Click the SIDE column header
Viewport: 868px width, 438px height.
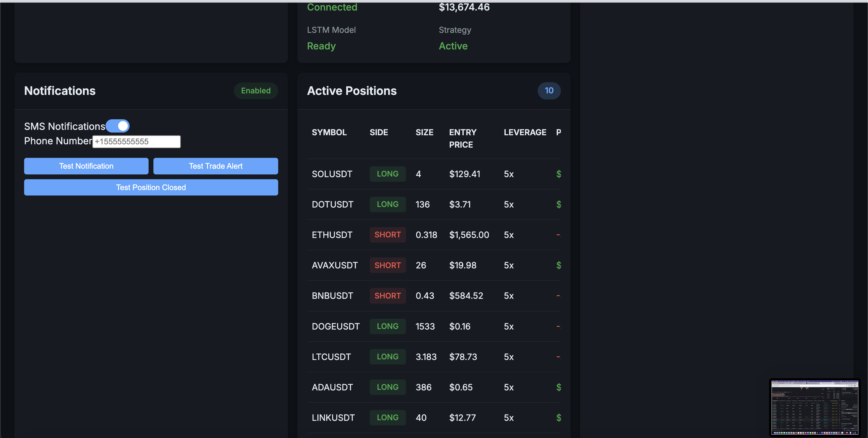pos(379,132)
